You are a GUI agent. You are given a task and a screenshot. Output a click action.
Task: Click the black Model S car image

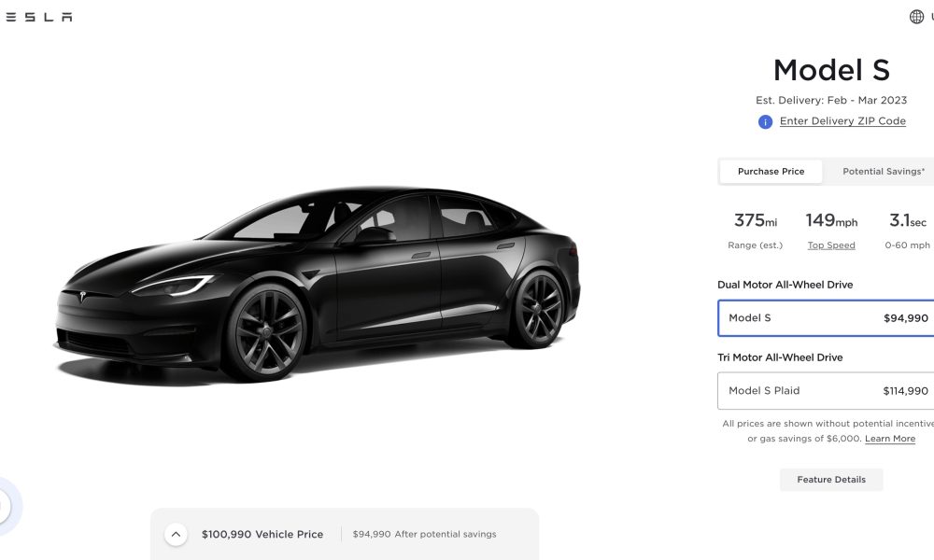point(318,284)
